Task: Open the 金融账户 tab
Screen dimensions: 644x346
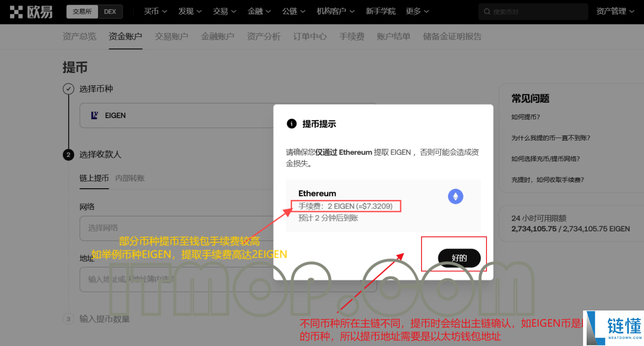Action: tap(217, 37)
